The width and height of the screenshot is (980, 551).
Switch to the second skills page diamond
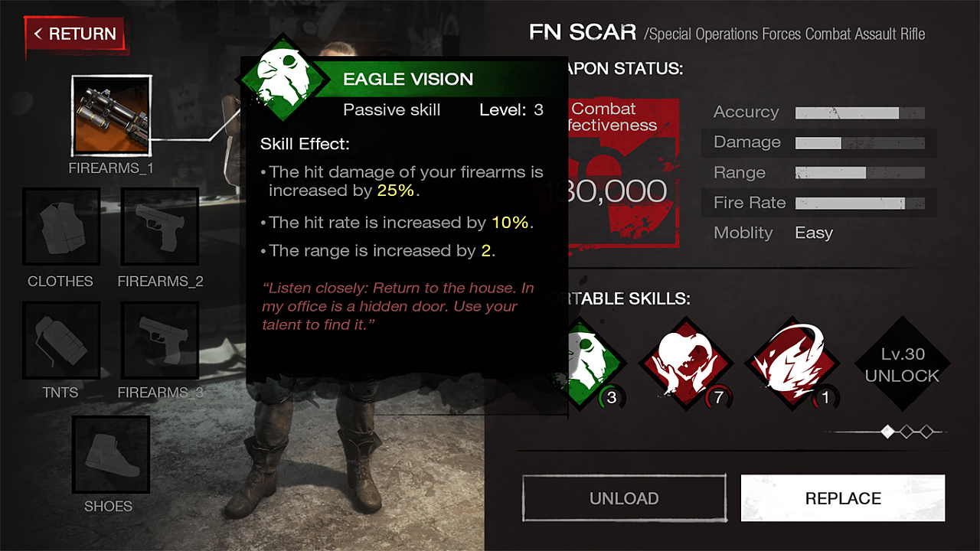click(x=907, y=432)
